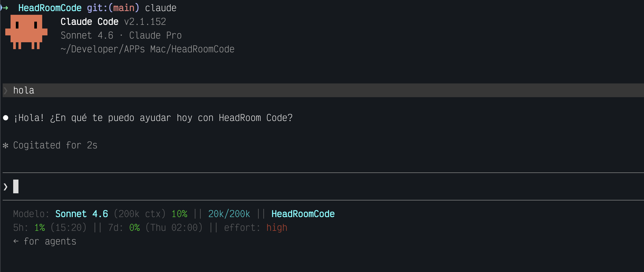Click the ~/Developer/APPs Mac/HeadRoomCode path
This screenshot has height=272, width=644.
(x=147, y=49)
